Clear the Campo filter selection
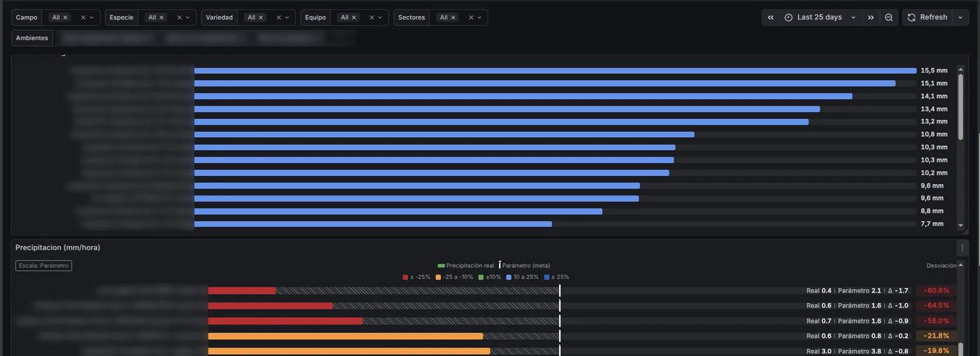 tap(83, 18)
